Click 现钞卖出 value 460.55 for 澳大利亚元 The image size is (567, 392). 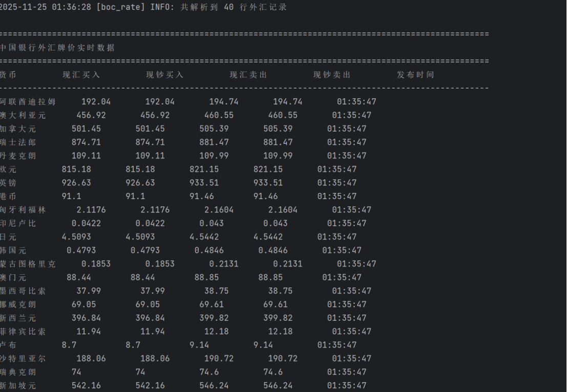283,115
